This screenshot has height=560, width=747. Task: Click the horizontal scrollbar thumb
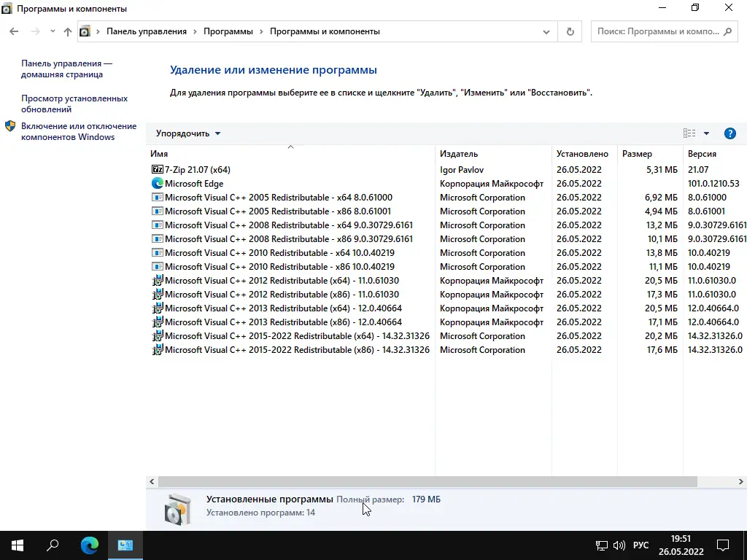(427, 481)
